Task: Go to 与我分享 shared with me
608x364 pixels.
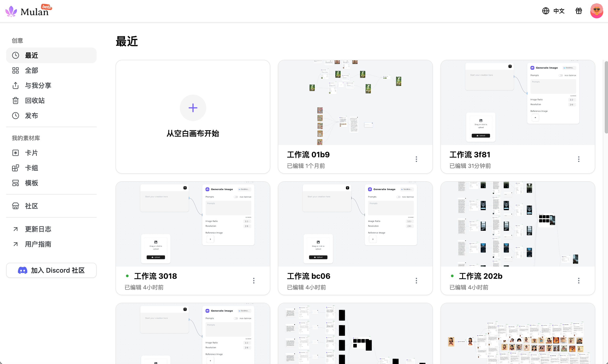Action: coord(51,85)
